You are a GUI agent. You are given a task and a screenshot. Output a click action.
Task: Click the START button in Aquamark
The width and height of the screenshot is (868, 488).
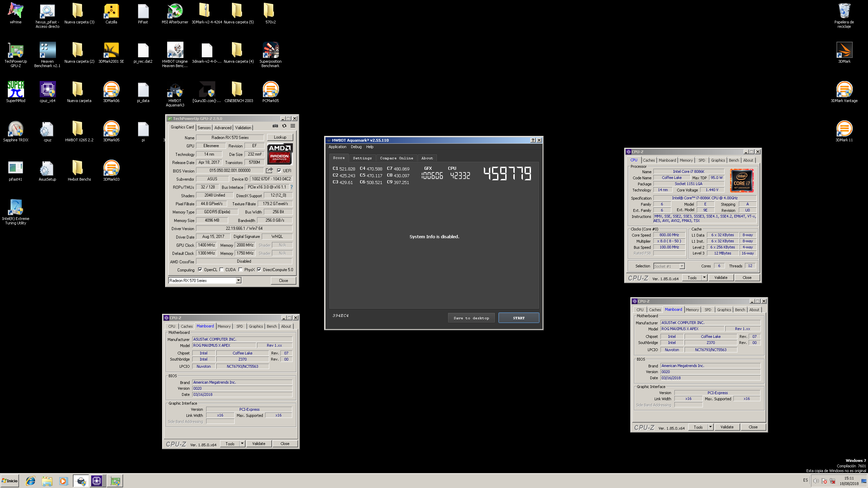[518, 318]
